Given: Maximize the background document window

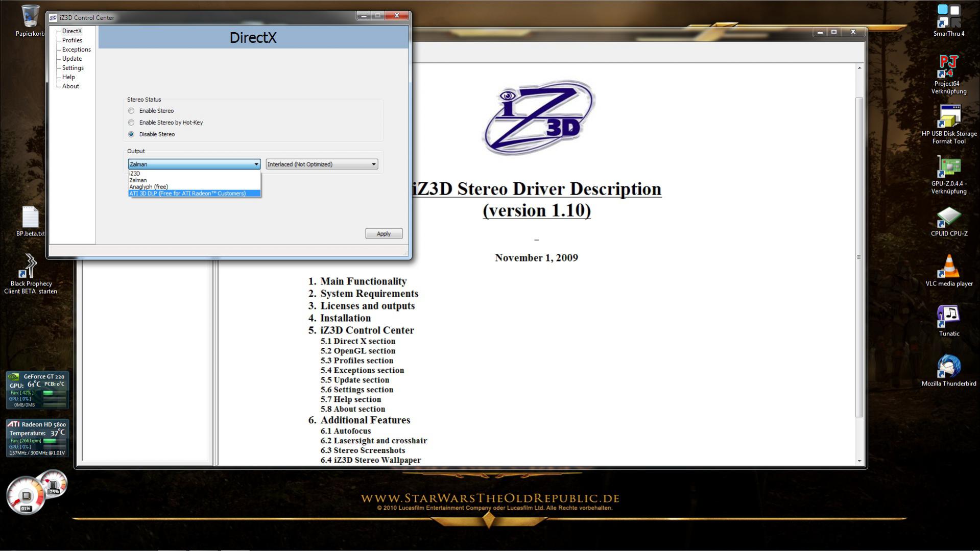Looking at the screenshot, I should [x=834, y=32].
